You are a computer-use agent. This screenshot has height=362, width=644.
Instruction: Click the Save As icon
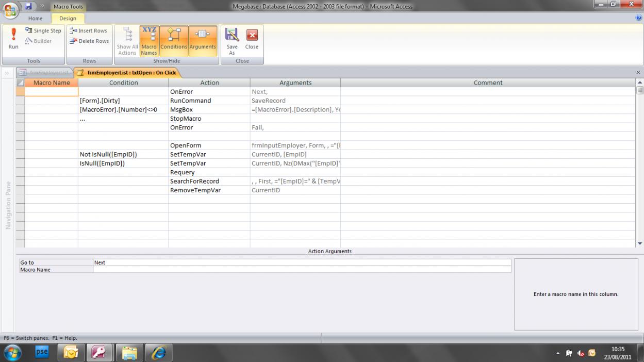coord(232,41)
